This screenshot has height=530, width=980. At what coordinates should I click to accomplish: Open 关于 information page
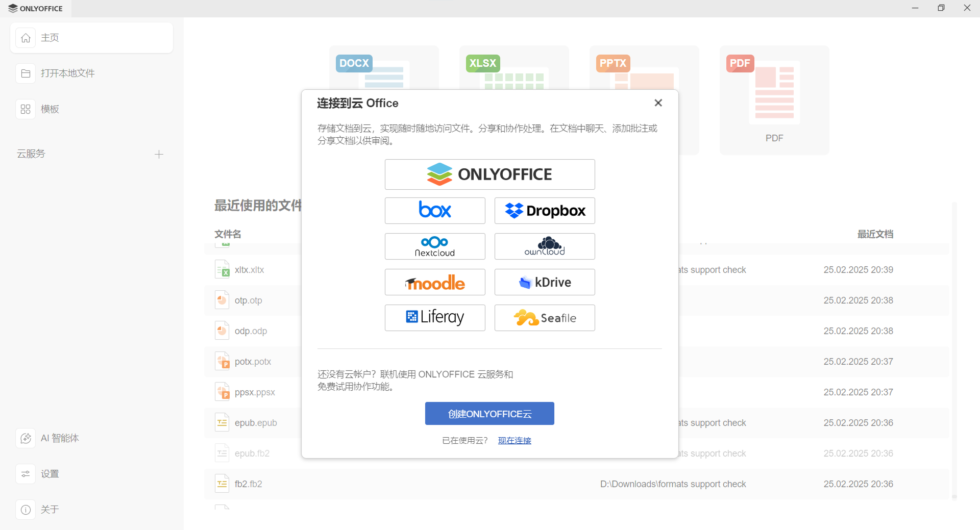[x=49, y=509]
